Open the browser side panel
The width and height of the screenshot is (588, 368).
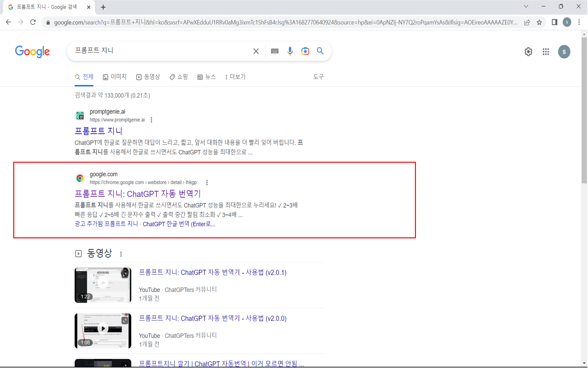[x=554, y=22]
